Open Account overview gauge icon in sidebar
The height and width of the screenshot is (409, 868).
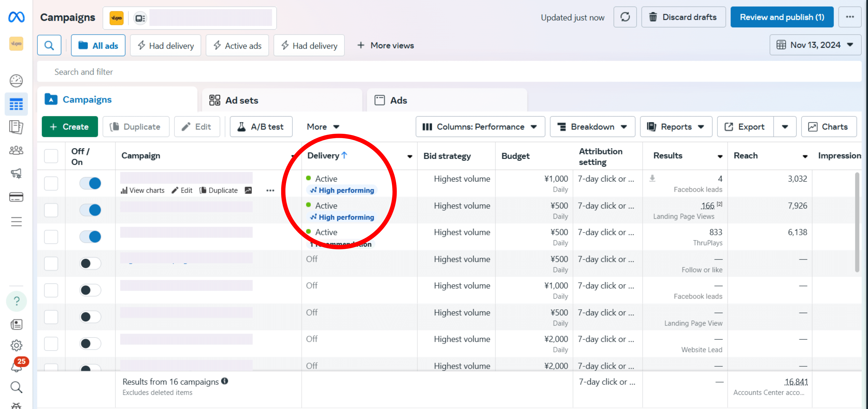[16, 80]
